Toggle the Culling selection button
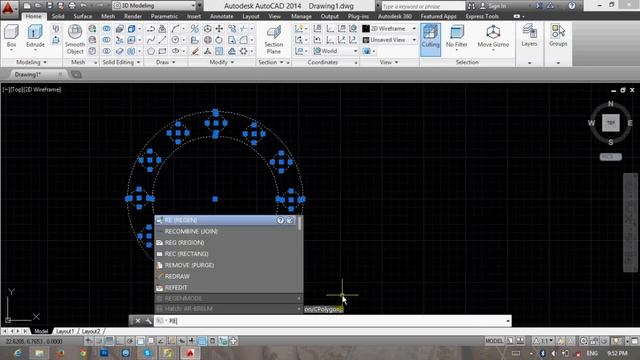The height and width of the screenshot is (360, 640). click(430, 39)
